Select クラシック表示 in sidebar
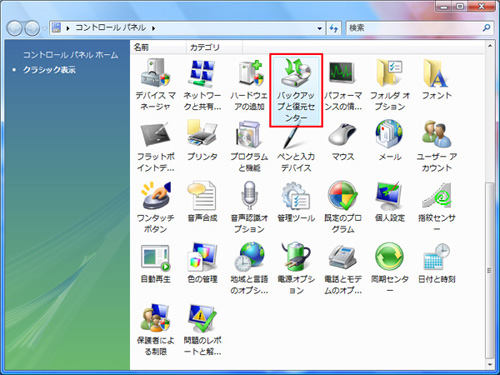Viewport: 500px width, 375px height. pyautogui.click(x=49, y=70)
